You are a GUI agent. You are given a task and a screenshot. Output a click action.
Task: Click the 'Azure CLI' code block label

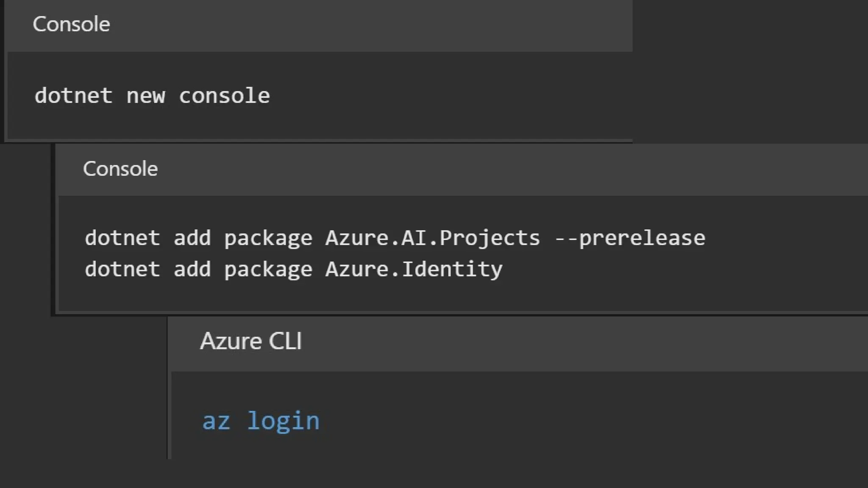251,341
